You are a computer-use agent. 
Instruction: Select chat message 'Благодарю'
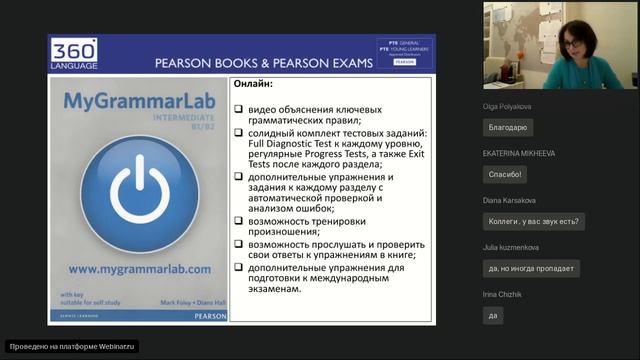tap(508, 128)
